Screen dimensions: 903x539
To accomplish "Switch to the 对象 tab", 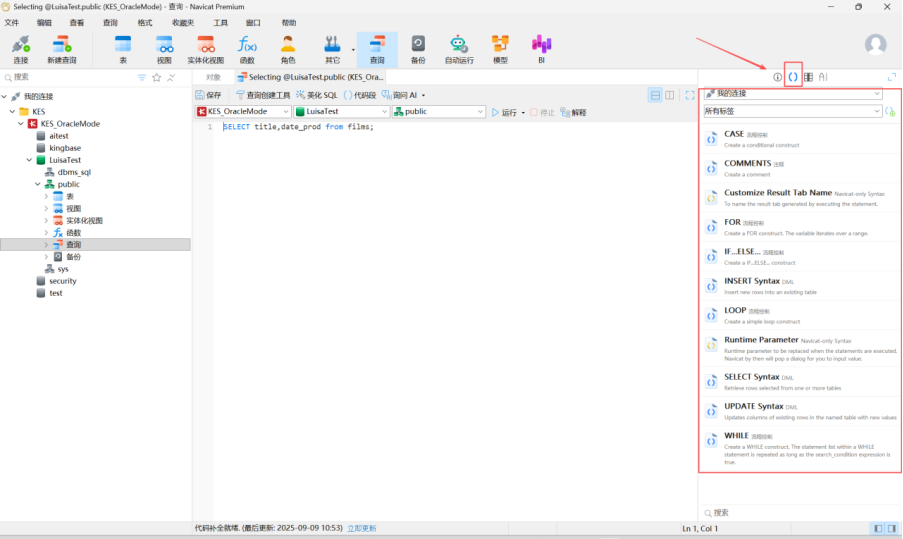I will point(213,77).
